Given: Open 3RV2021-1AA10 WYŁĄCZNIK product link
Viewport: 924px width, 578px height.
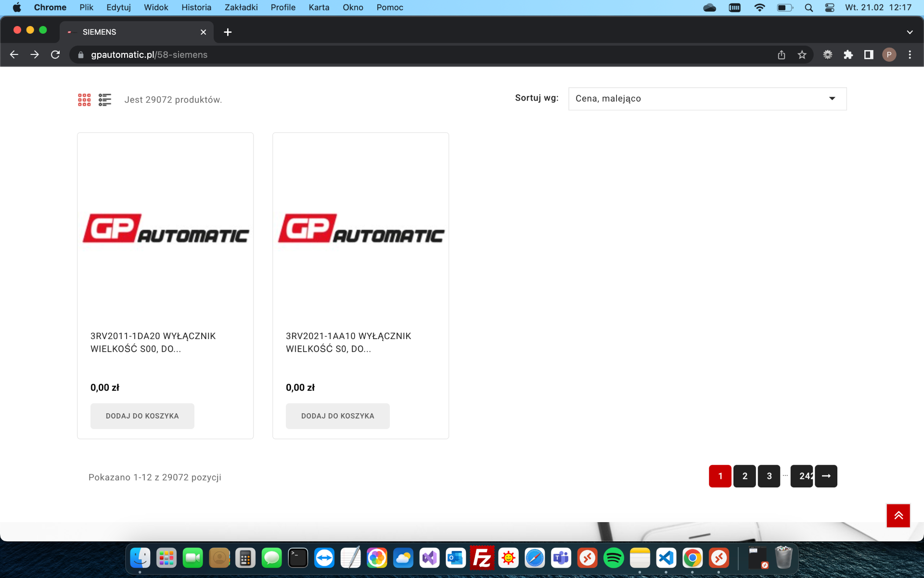Looking at the screenshot, I should tap(348, 342).
